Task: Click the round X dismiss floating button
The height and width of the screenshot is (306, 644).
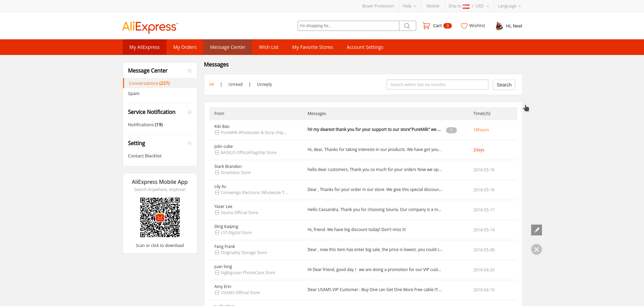Action: (x=537, y=249)
